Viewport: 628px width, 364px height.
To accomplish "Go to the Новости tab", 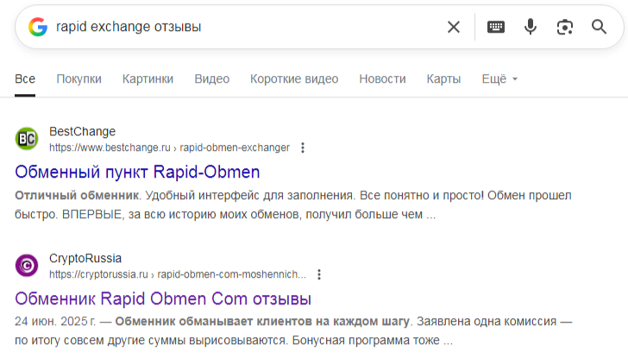I will tap(382, 78).
